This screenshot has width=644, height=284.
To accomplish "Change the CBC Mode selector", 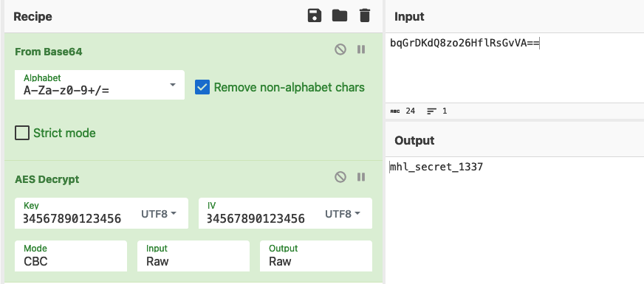I will coord(71,256).
